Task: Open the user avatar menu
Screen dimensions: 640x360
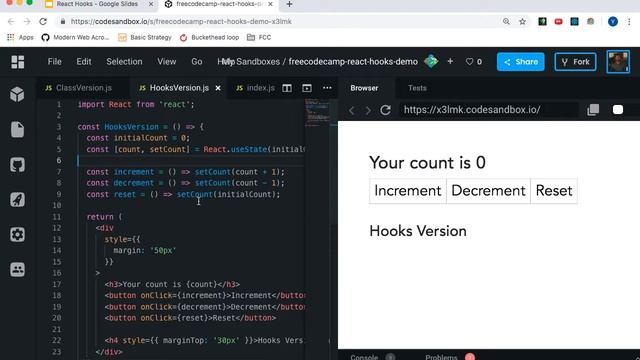Action: 618,62
